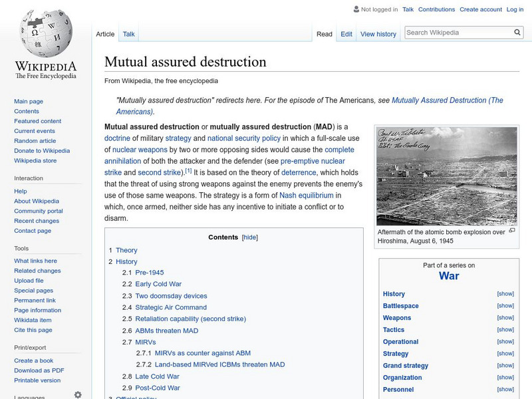
Task: Open Permanent link in Tools
Action: [x=35, y=301]
